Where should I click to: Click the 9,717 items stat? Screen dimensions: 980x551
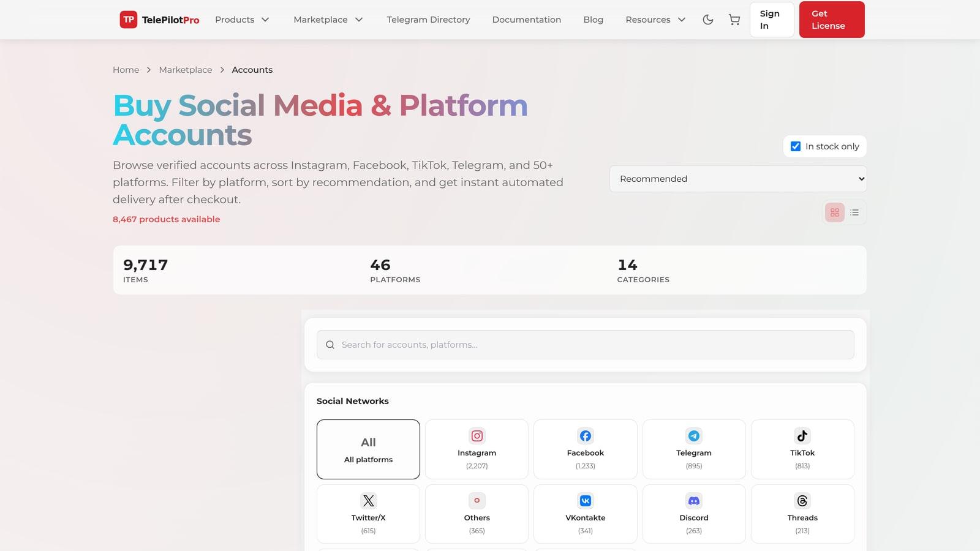click(x=146, y=270)
